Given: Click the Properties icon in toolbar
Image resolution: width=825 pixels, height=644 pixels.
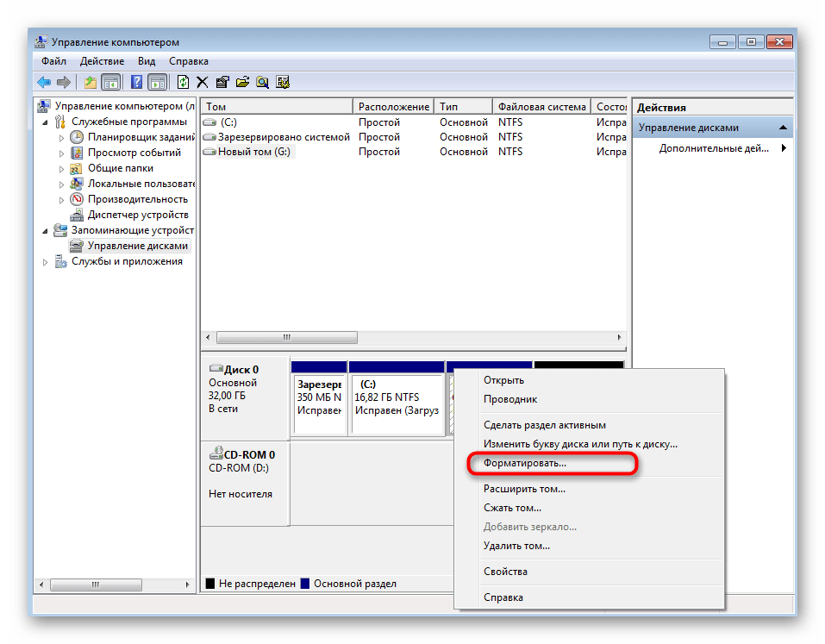Looking at the screenshot, I should pos(222,82).
